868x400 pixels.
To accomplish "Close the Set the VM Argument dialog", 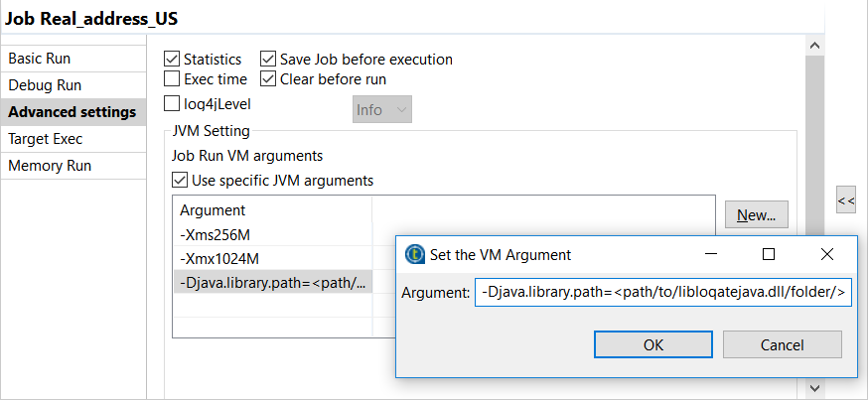I will (x=826, y=254).
